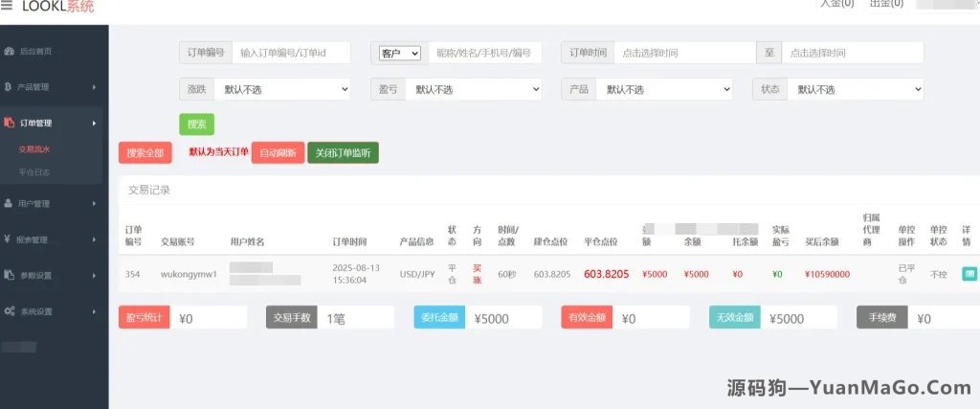
Task: Click account name wukongymw1
Action: click(189, 274)
